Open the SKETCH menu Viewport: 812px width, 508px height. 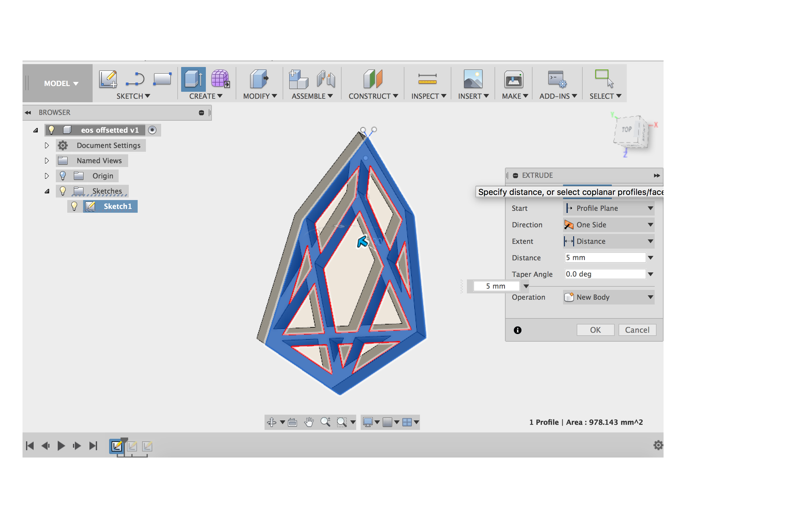(x=133, y=96)
